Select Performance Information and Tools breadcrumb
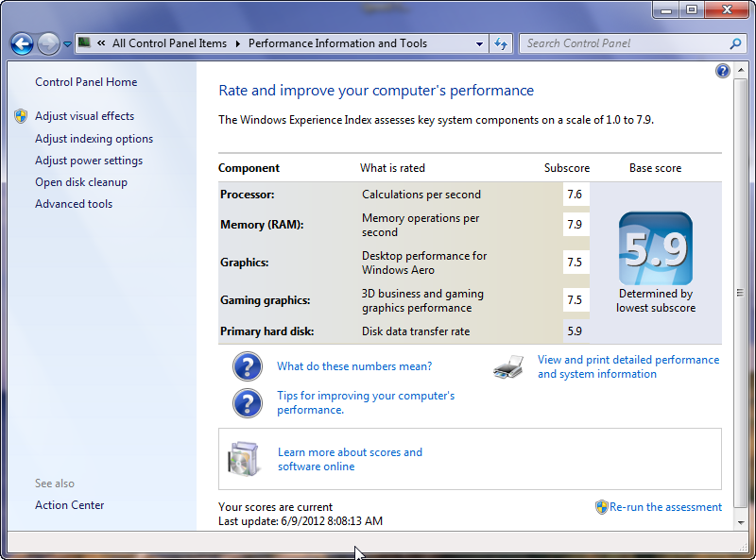Image resolution: width=756 pixels, height=560 pixels. tap(337, 43)
